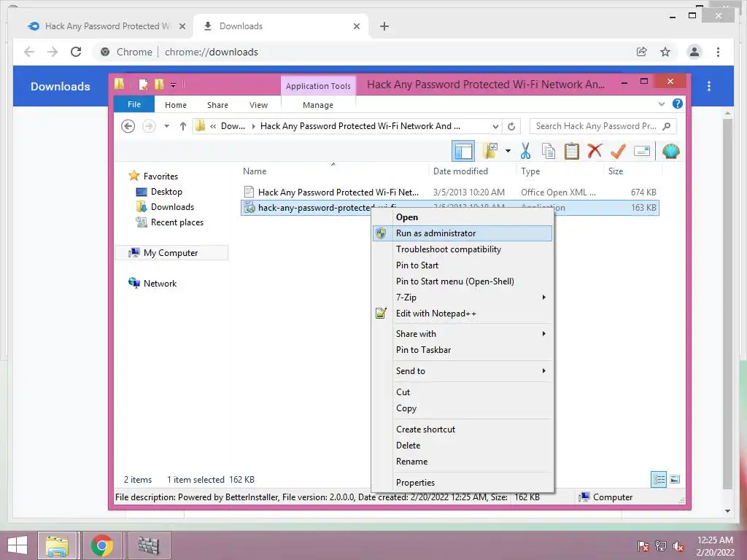This screenshot has height=560, width=747.
Task: Choose Edit with Notepad++
Action: [x=462, y=314]
